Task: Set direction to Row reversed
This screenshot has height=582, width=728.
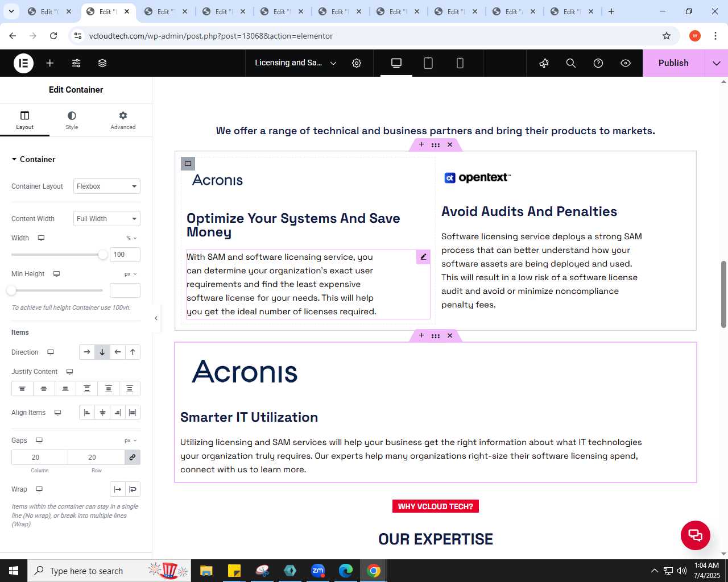Action: pyautogui.click(x=118, y=352)
